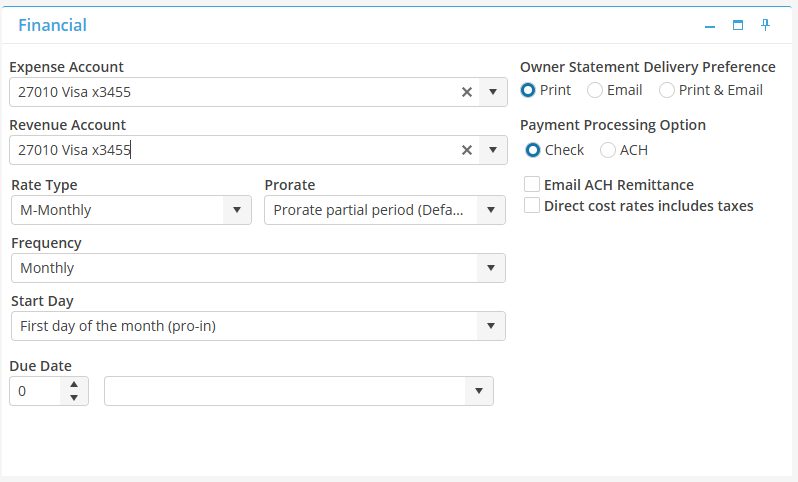This screenshot has width=798, height=482.
Task: Open the Expense Account dropdown
Action: point(492,92)
